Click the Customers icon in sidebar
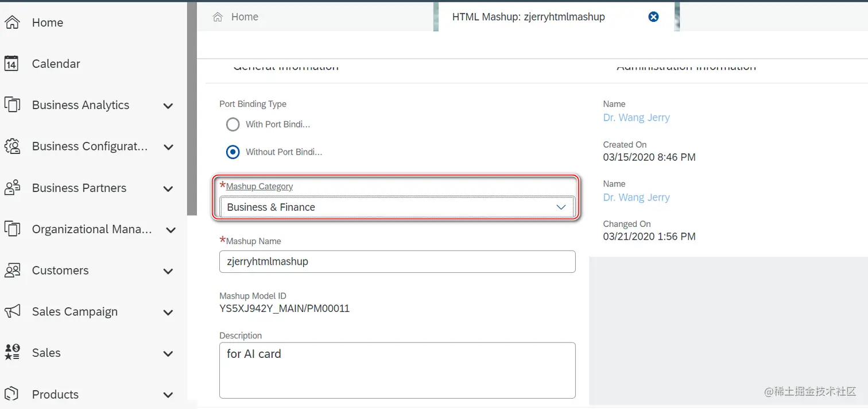This screenshot has width=868, height=409. tap(12, 271)
